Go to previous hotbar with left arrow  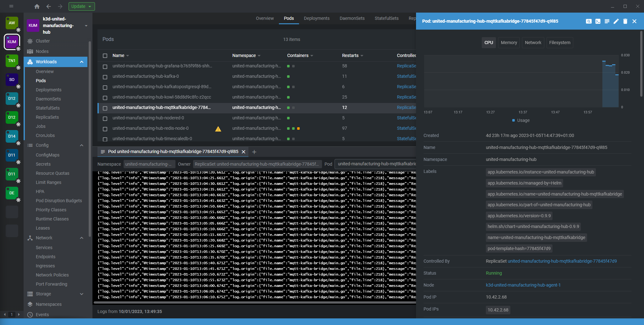pos(4,315)
